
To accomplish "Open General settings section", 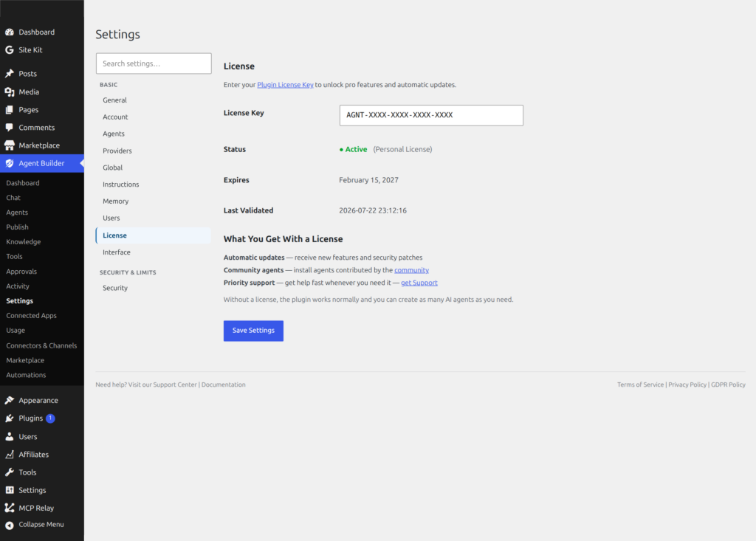I will [x=114, y=100].
